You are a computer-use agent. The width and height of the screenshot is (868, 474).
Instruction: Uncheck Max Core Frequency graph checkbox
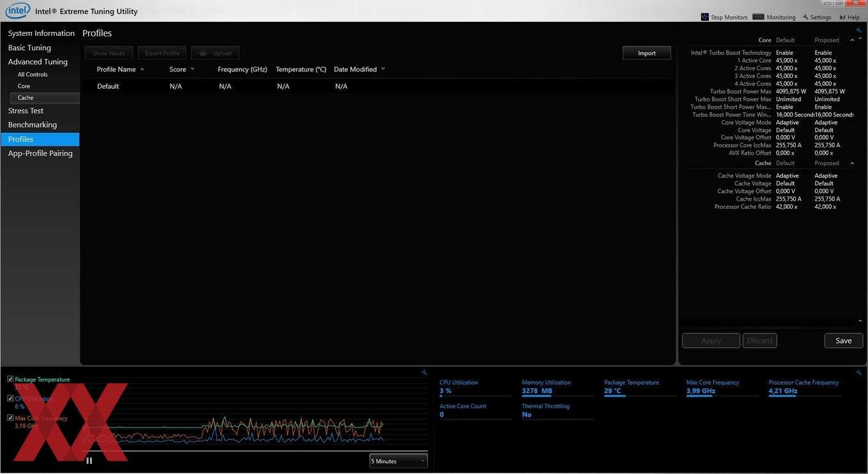pyautogui.click(x=10, y=418)
